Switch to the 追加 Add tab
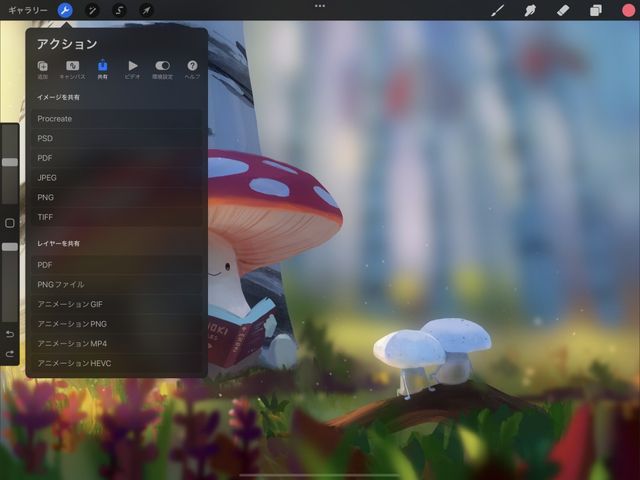Viewport: 640px width, 480px height. (x=42, y=70)
